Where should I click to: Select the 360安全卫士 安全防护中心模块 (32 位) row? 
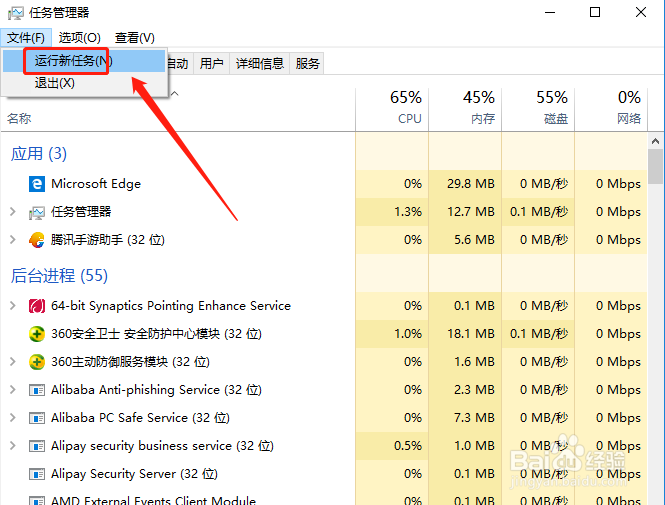pos(324,334)
